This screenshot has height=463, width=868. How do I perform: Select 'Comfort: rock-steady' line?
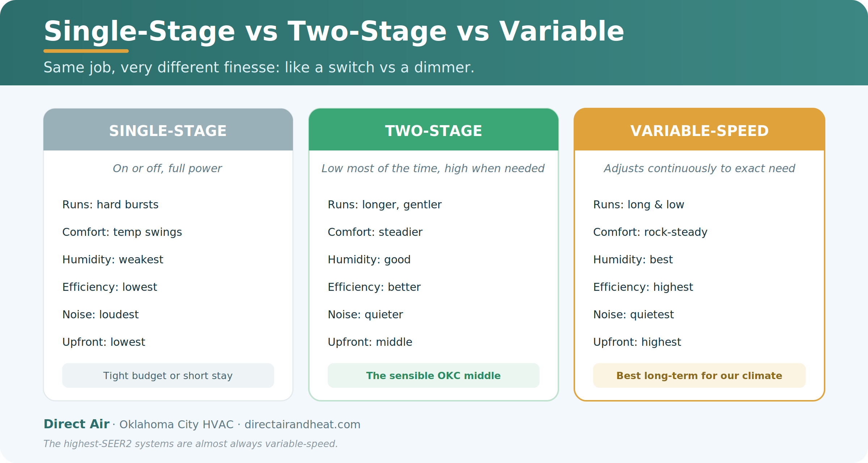(650, 232)
